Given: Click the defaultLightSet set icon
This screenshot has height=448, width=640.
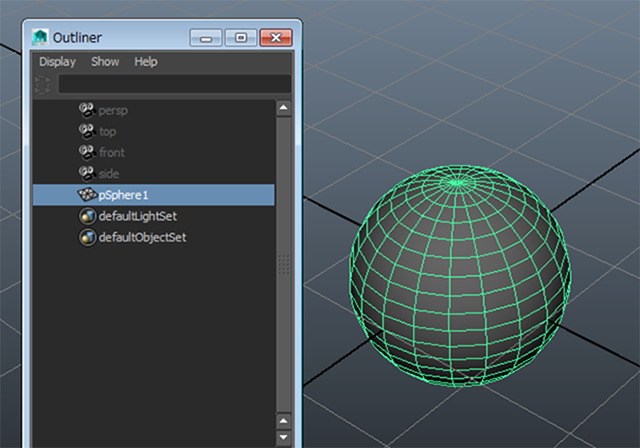Looking at the screenshot, I should pos(87,216).
